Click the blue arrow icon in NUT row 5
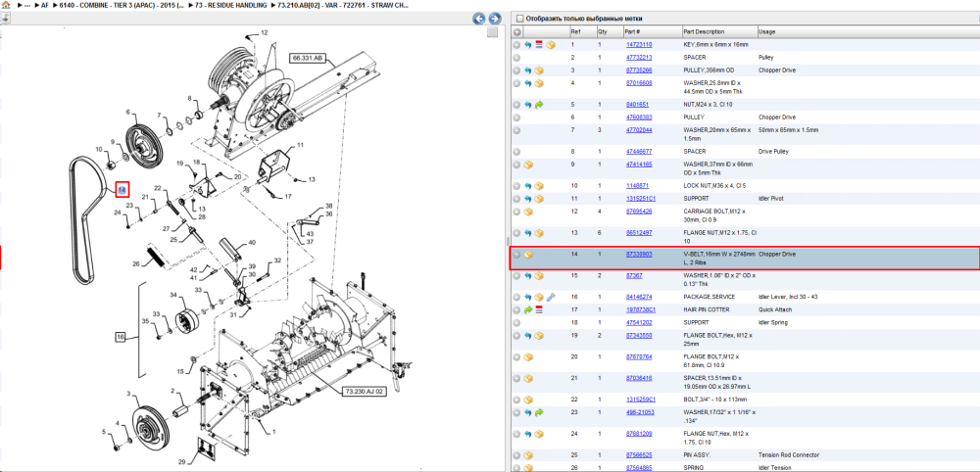This screenshot has height=472, width=980. (x=528, y=105)
